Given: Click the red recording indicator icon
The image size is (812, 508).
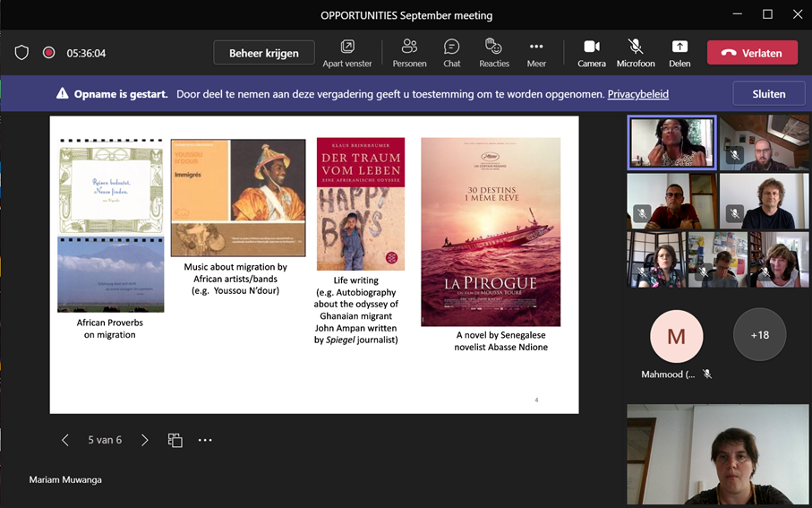Looking at the screenshot, I should (x=48, y=53).
